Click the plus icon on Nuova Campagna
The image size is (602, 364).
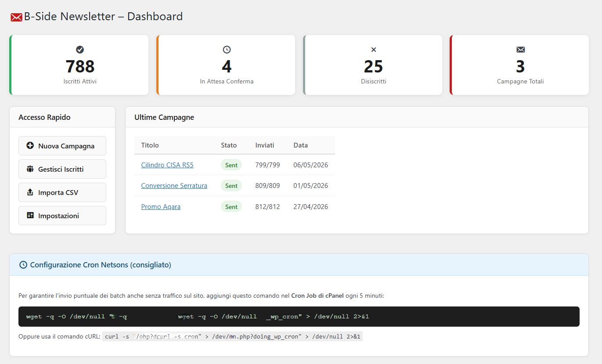[30, 145]
